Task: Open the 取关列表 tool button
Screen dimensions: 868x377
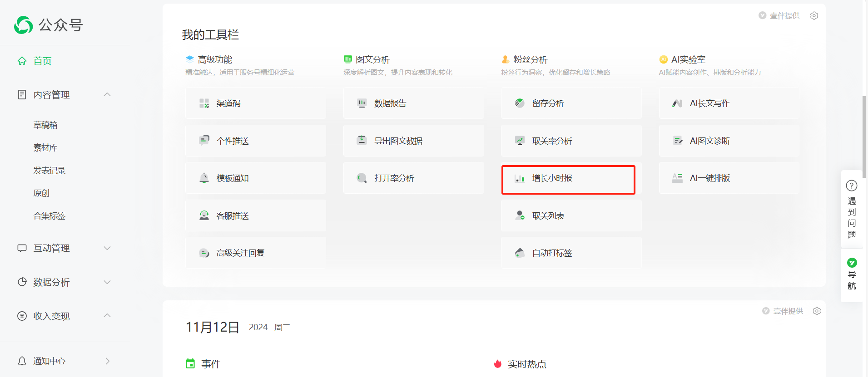Action: (571, 215)
